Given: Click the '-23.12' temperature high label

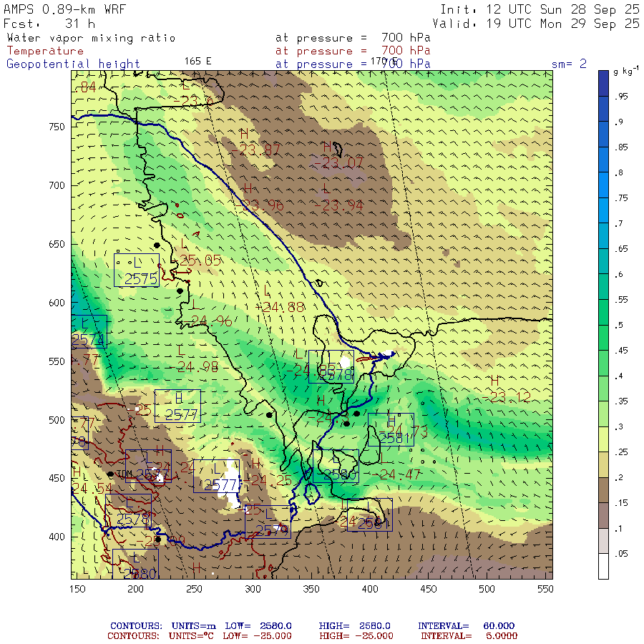Looking at the screenshot, I should [x=507, y=397].
